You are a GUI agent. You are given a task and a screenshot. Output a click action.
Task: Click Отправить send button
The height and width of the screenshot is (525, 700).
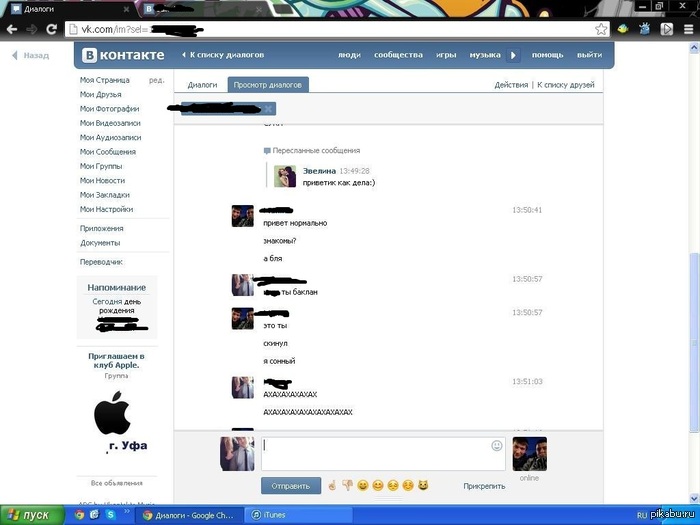tap(291, 486)
